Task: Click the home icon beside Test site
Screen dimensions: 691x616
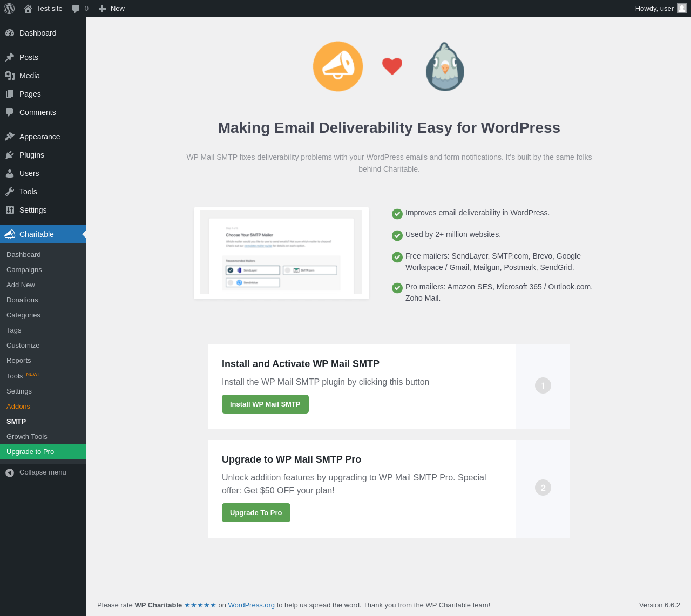Action: [28, 9]
